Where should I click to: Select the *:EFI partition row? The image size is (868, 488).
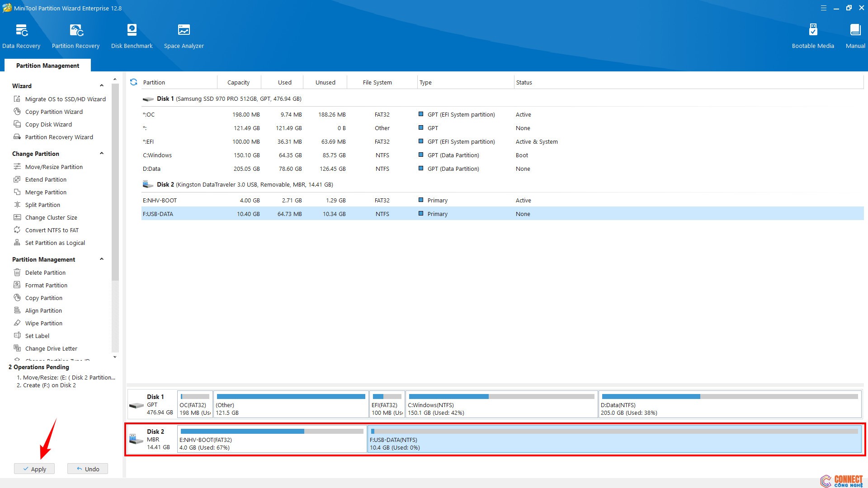pyautogui.click(x=502, y=141)
